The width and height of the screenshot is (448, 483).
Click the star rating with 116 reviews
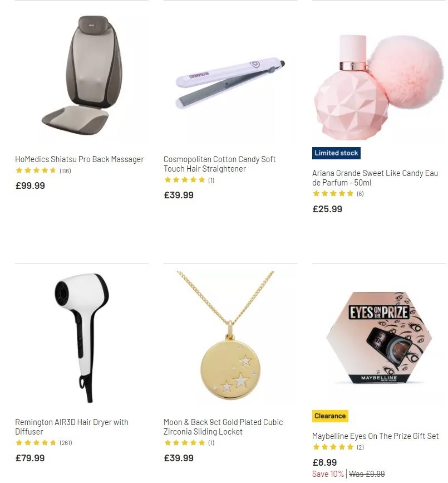pos(43,170)
